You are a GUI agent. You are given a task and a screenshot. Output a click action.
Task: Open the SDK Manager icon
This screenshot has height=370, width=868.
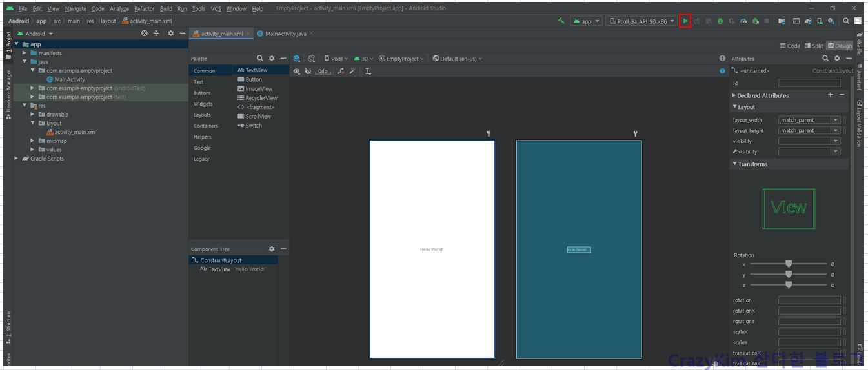pos(831,21)
